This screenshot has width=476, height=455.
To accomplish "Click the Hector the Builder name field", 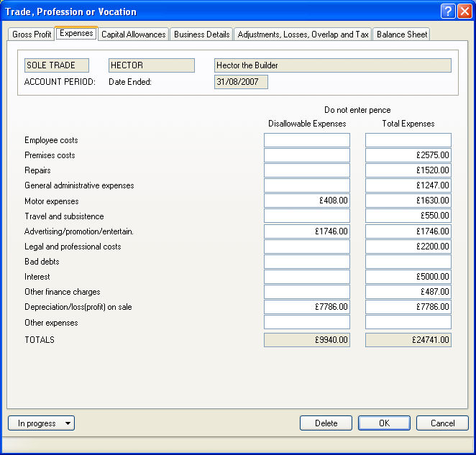I will click(x=332, y=65).
